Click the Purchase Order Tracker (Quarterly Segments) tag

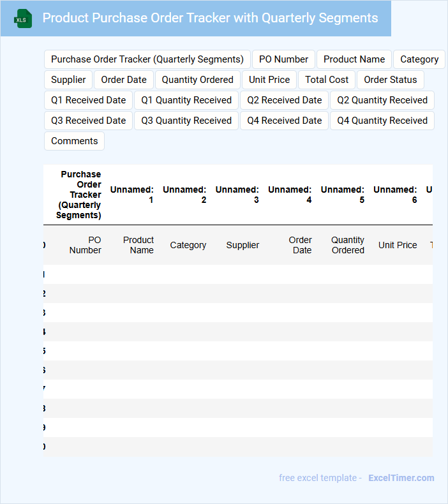click(x=147, y=59)
